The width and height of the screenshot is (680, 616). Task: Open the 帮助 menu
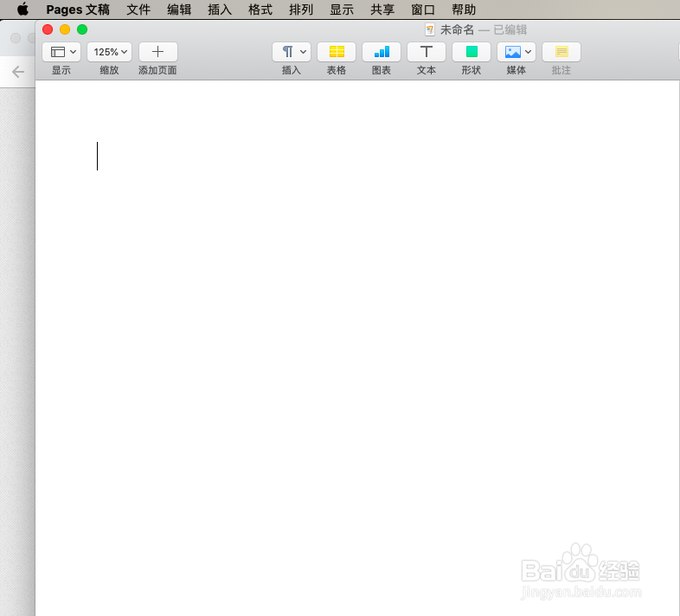point(464,10)
